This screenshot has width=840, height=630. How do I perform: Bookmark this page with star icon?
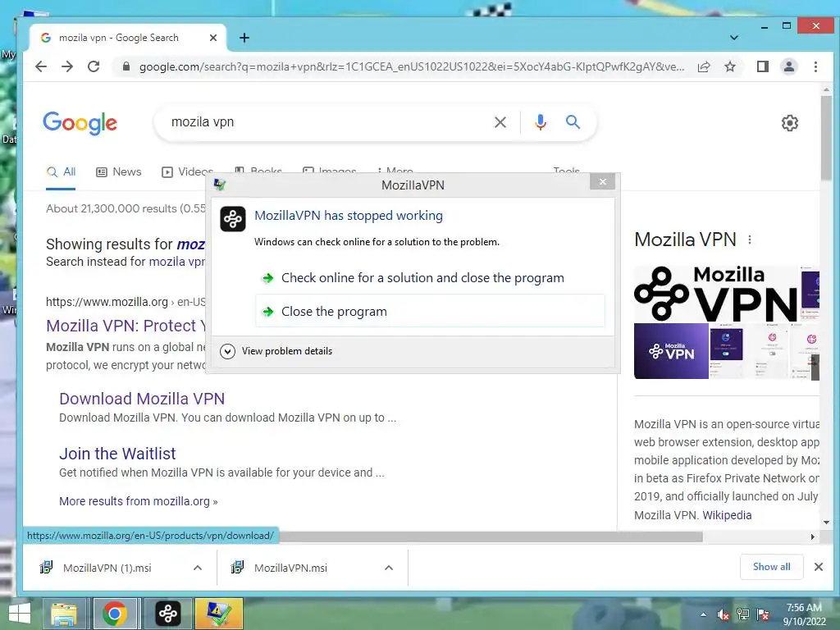pyautogui.click(x=729, y=66)
